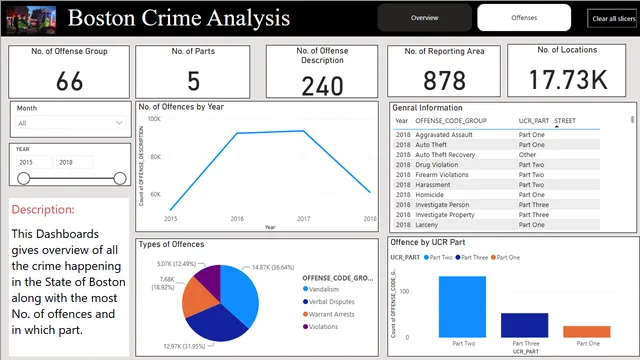Click the Genral Information table title
This screenshot has height=360, width=640.
pos(427,108)
